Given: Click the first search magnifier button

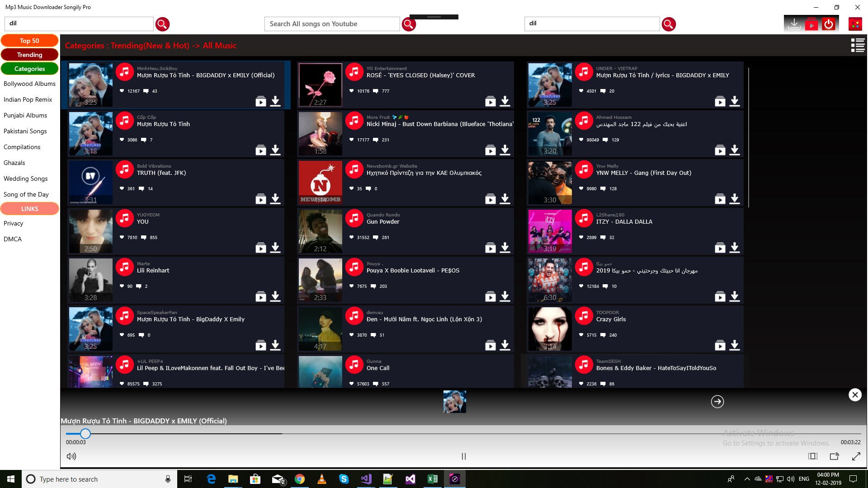Looking at the screenshot, I should tap(162, 24).
